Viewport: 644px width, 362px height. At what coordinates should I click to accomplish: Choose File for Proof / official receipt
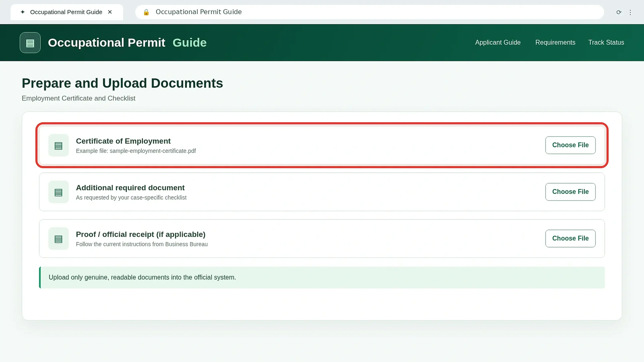(570, 238)
